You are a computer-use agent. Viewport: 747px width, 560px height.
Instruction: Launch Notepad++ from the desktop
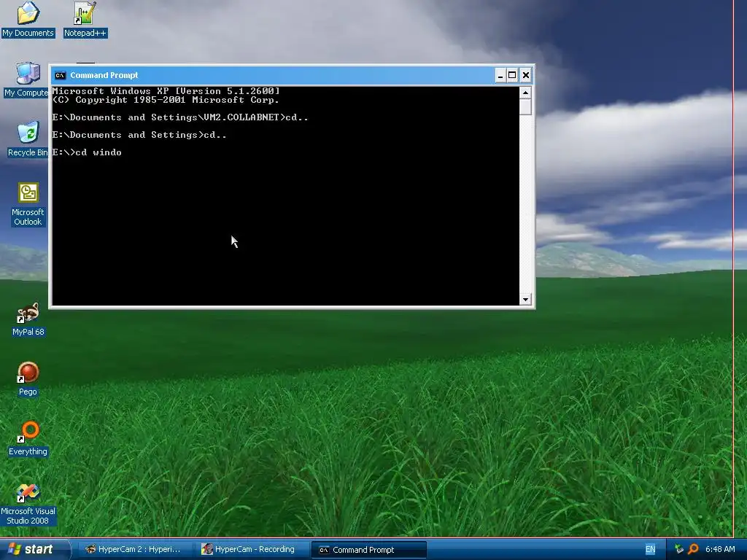coord(85,19)
